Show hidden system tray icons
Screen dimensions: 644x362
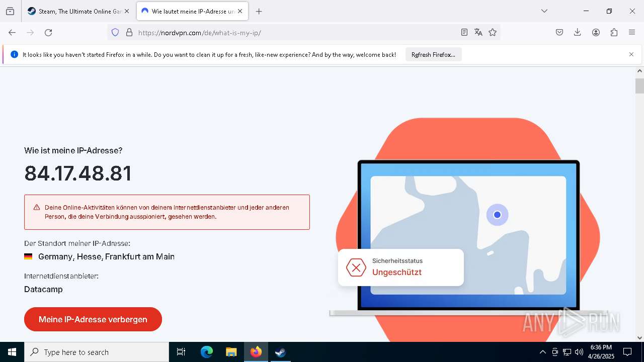[542, 352]
